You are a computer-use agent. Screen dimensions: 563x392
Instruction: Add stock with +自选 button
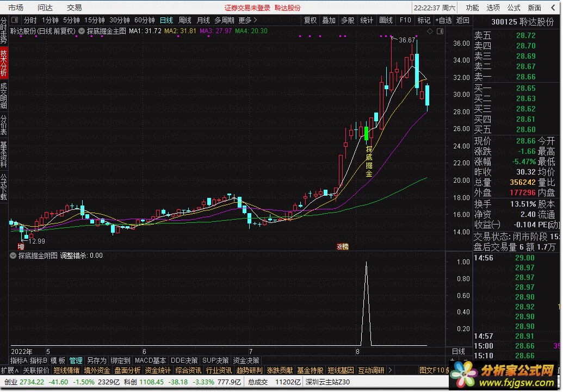pyautogui.click(x=443, y=20)
